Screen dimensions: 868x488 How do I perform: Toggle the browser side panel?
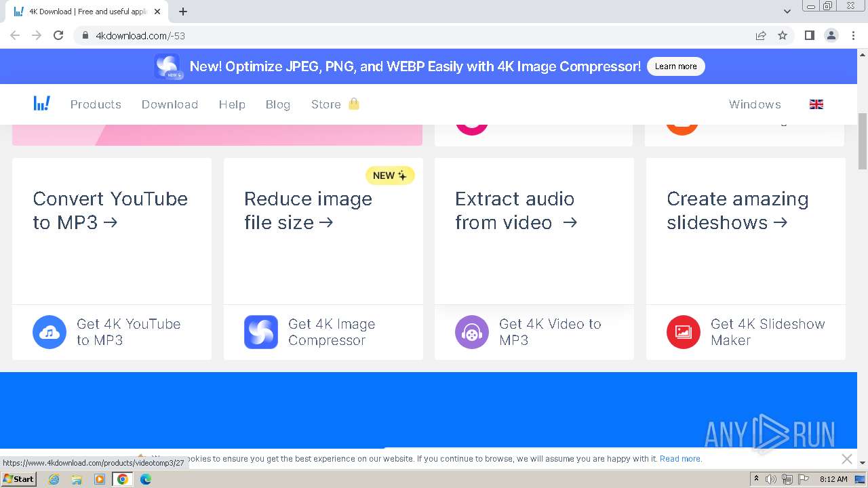[x=809, y=35]
